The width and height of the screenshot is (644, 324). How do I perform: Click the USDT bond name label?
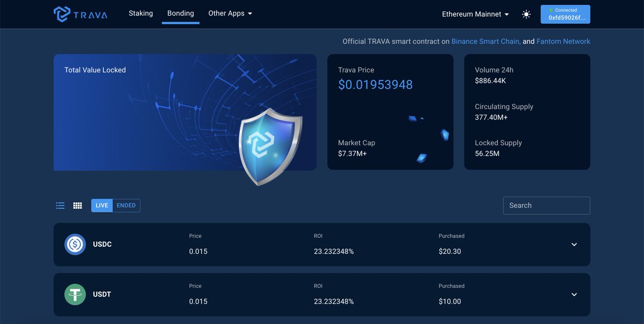[102, 294]
